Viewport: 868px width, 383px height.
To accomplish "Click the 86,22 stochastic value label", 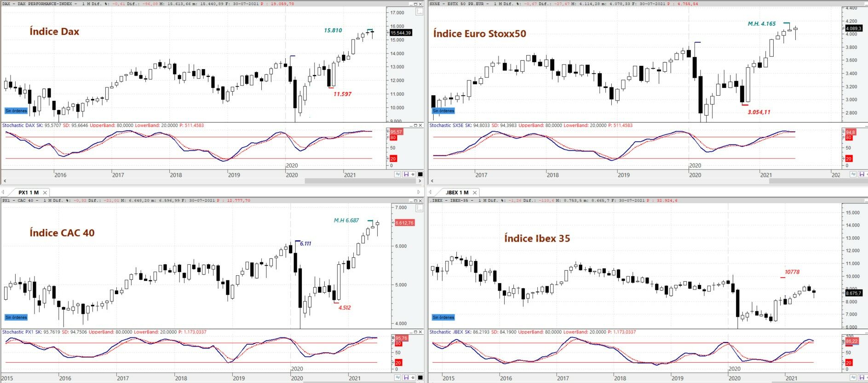I will [852, 341].
